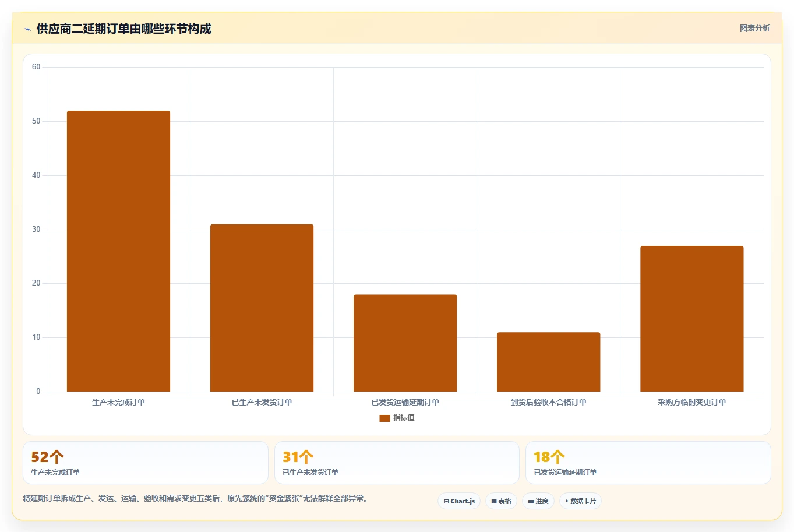Click the 数据卡片 tag chip

580,501
